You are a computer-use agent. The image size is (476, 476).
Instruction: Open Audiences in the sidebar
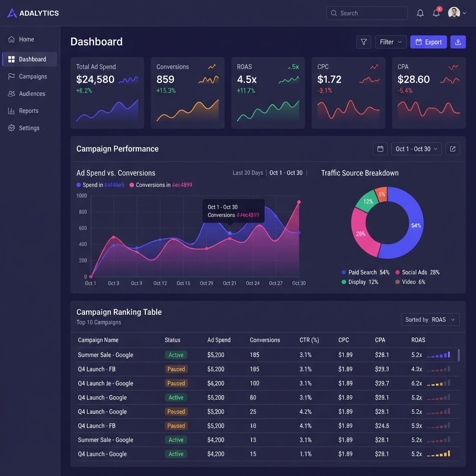pyautogui.click(x=29, y=93)
